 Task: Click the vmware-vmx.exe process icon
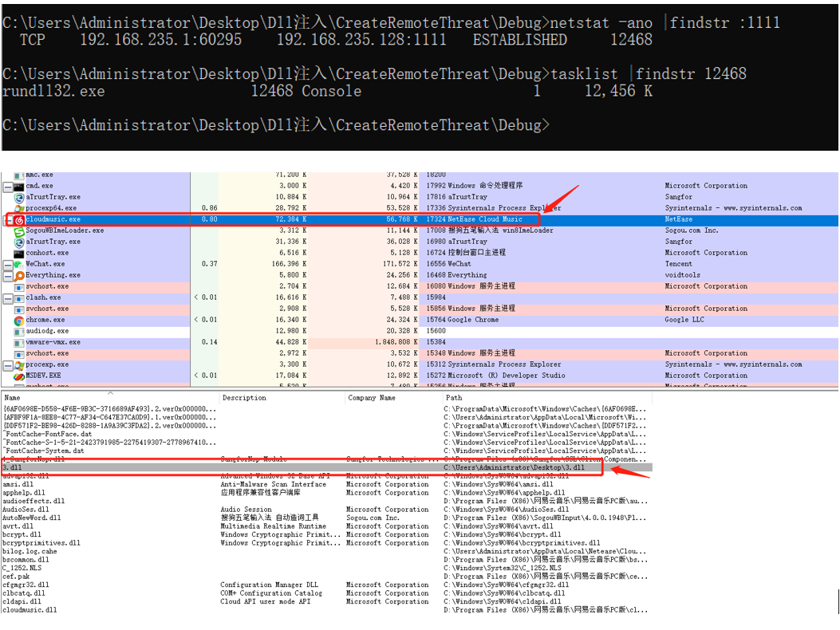tap(19, 342)
